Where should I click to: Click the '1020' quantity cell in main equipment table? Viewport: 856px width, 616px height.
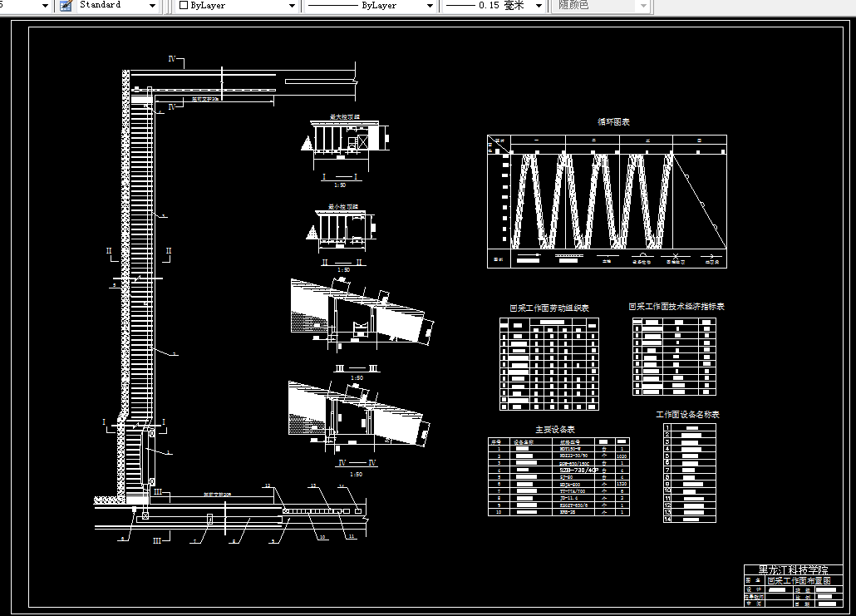click(622, 456)
